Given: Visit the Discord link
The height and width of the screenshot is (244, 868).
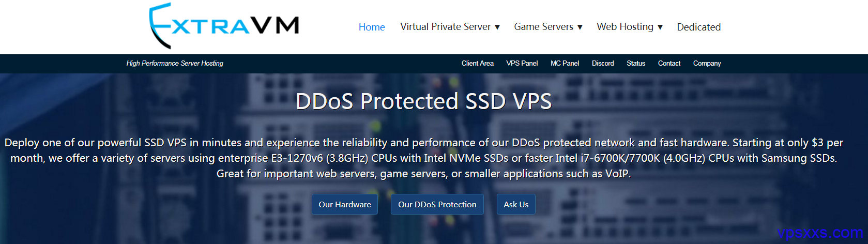Looking at the screenshot, I should [x=603, y=63].
